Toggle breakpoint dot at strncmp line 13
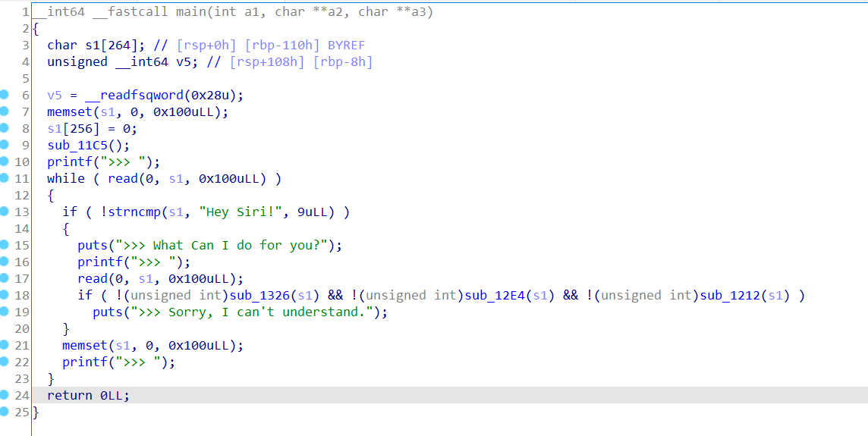Viewport: 868px width, 436px height. coord(5,212)
